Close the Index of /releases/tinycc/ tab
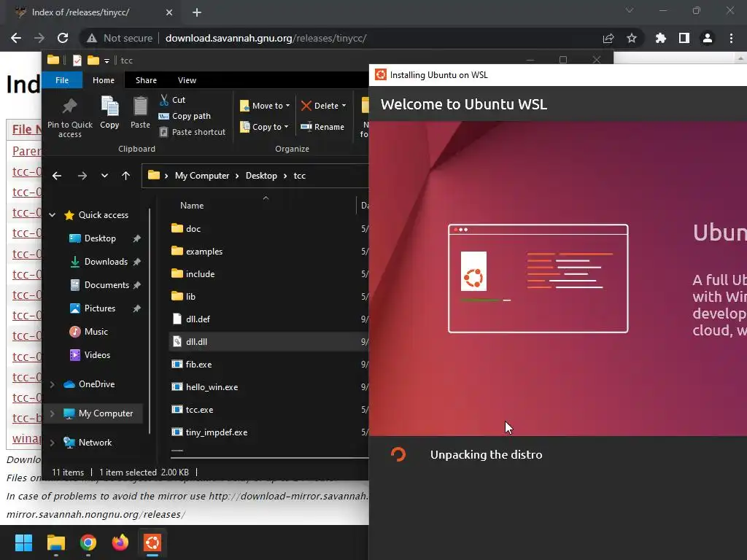The height and width of the screenshot is (560, 747). pyautogui.click(x=169, y=12)
